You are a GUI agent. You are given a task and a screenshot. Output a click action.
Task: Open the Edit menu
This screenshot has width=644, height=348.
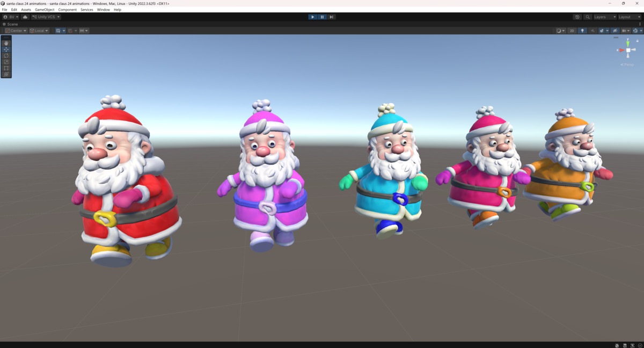point(14,10)
